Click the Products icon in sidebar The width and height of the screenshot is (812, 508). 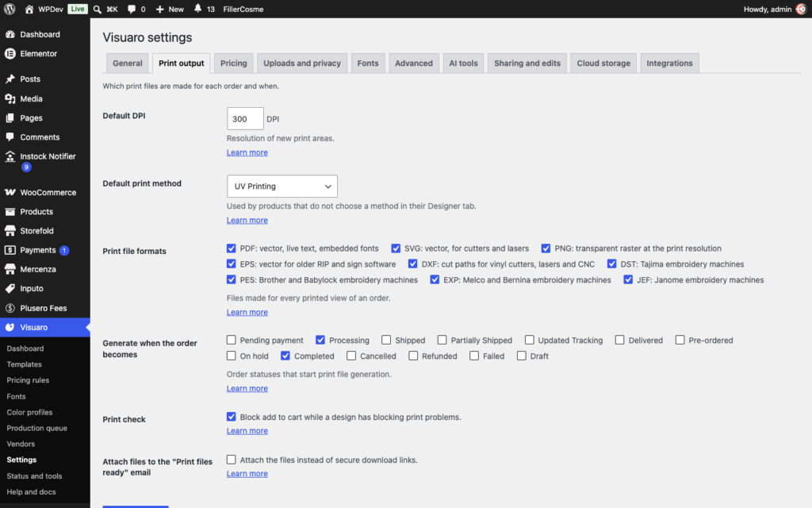coord(10,211)
